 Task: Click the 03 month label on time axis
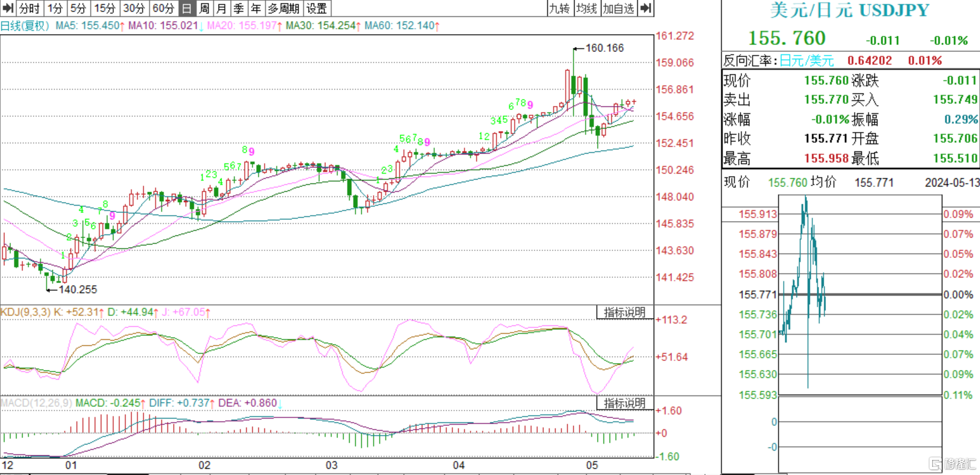(x=332, y=465)
